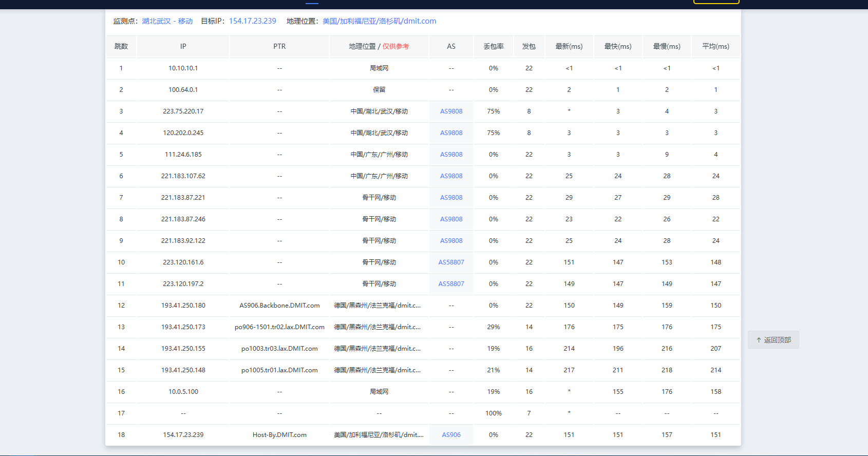Select IP cell 100.64.0.1
The width and height of the screenshot is (868, 456).
pos(183,90)
